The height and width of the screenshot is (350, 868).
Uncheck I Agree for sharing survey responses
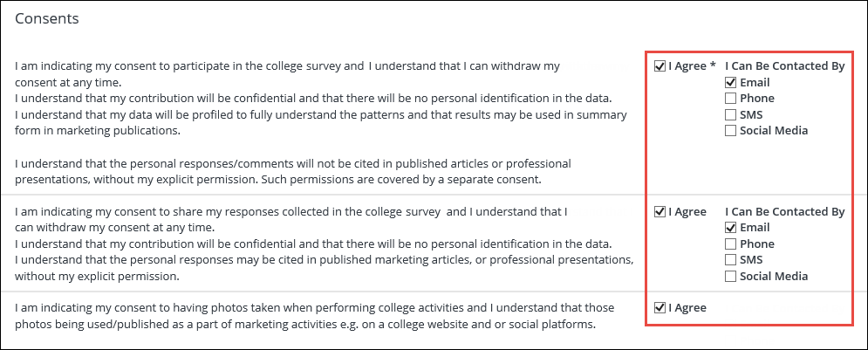(660, 211)
